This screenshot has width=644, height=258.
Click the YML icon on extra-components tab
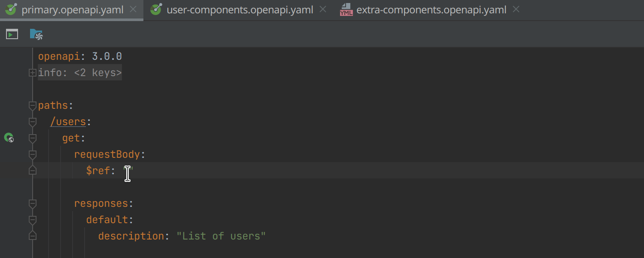coord(346,9)
